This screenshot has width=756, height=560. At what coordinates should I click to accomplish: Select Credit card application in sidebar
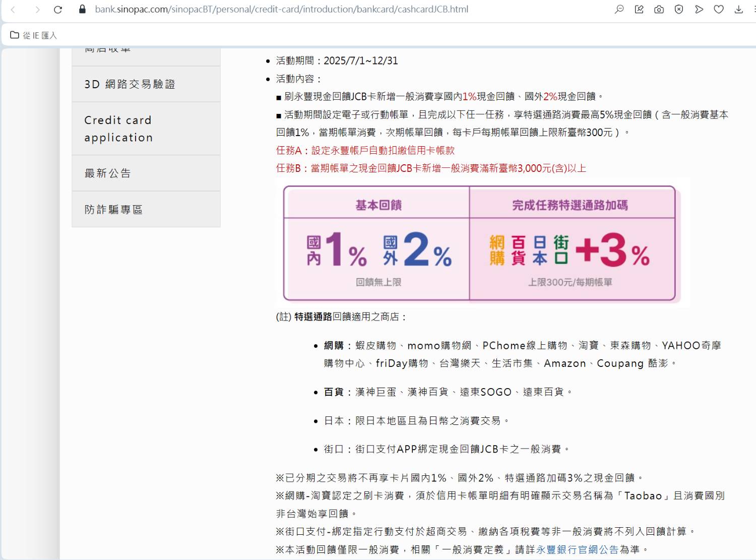(146, 129)
